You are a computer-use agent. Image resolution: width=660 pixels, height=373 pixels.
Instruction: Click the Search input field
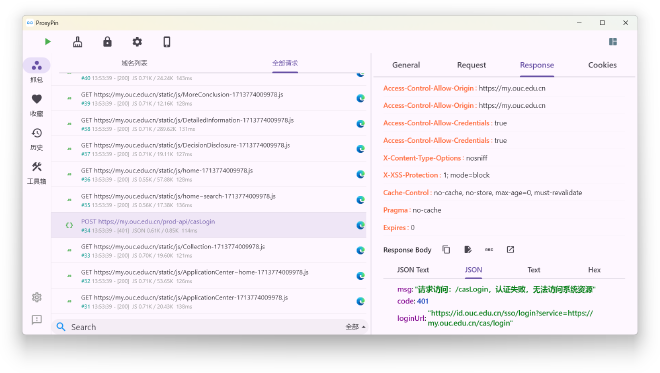point(206,327)
